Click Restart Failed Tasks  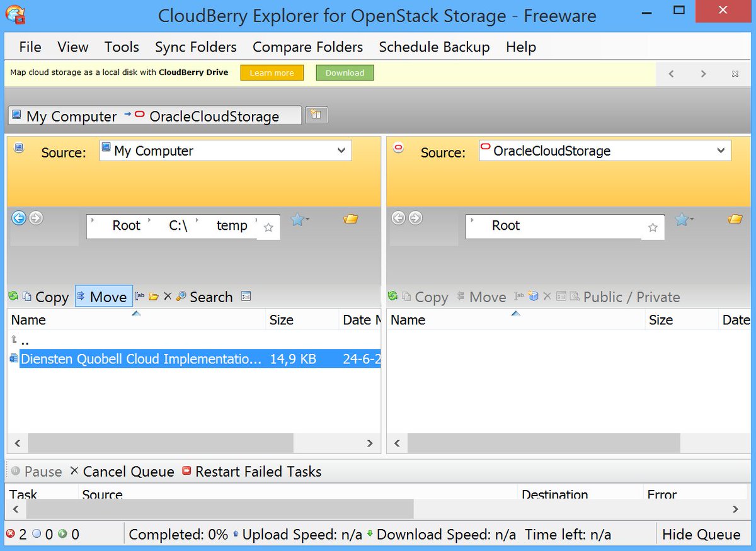tap(251, 472)
